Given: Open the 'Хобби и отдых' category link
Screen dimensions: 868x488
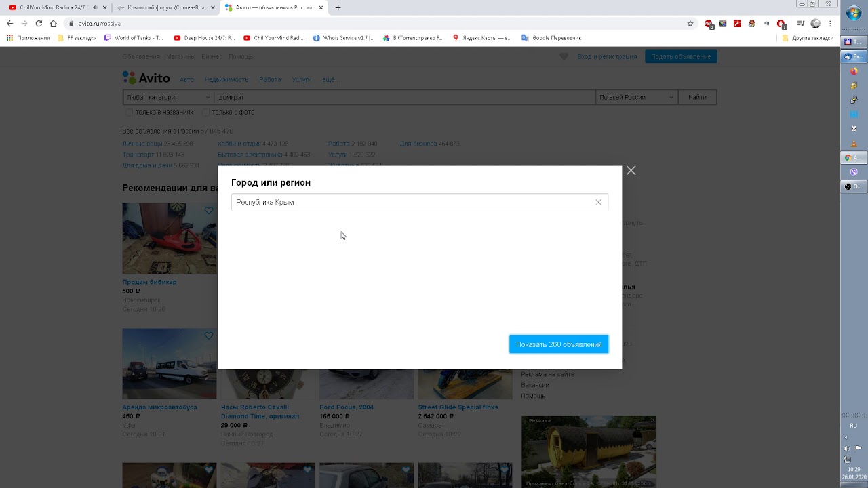Looking at the screenshot, I should 239,144.
